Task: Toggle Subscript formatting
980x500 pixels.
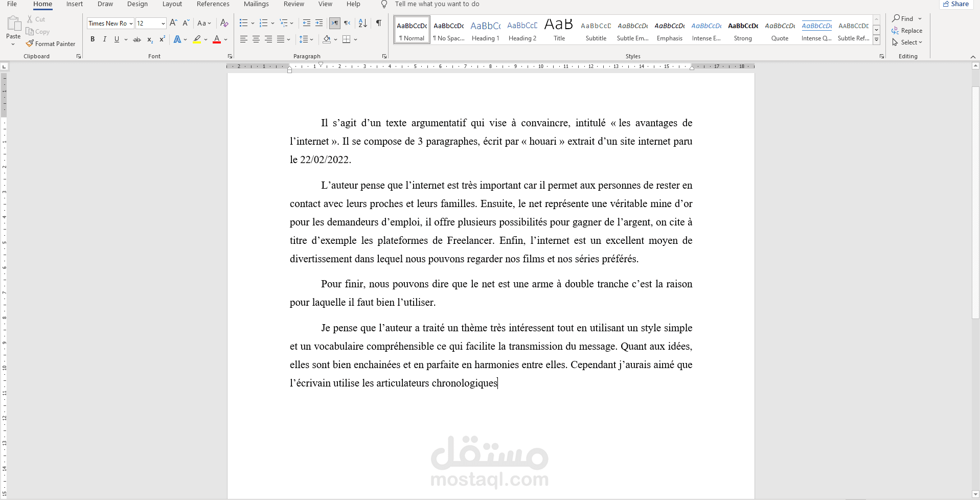Action: point(150,39)
